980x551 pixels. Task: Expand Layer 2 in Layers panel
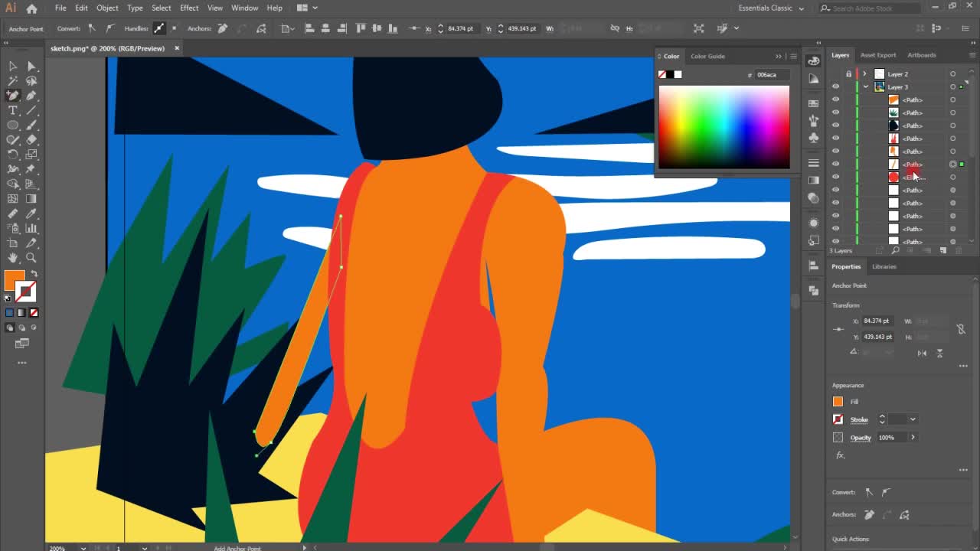tap(864, 74)
